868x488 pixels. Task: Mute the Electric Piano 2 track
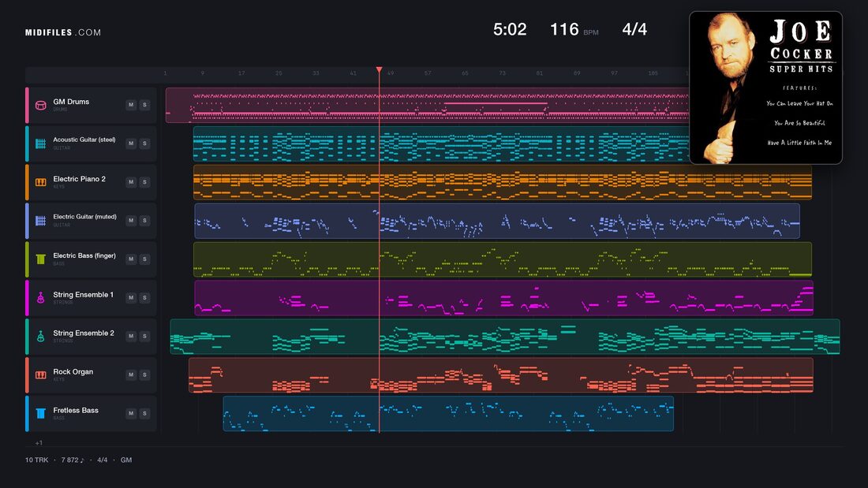click(131, 182)
